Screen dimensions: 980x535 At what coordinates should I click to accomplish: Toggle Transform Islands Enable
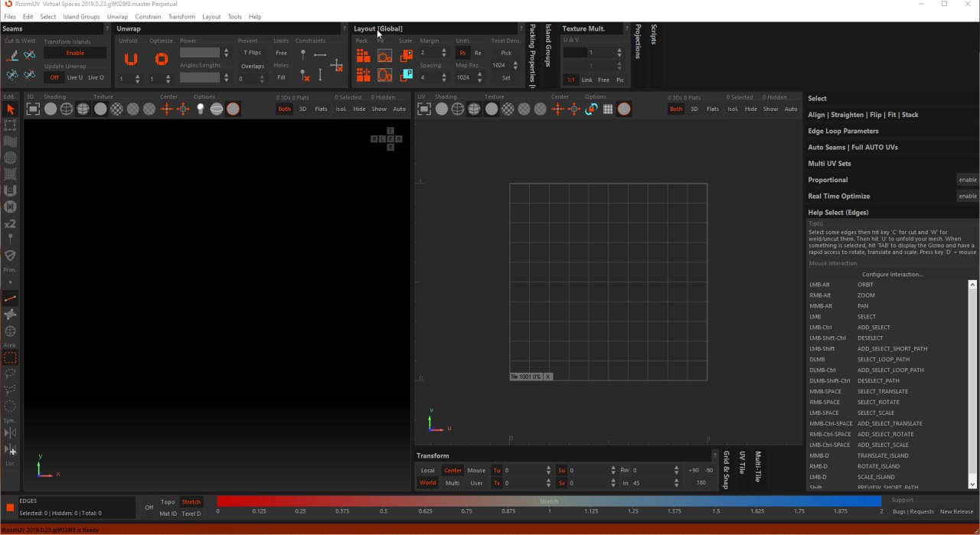pyautogui.click(x=75, y=53)
